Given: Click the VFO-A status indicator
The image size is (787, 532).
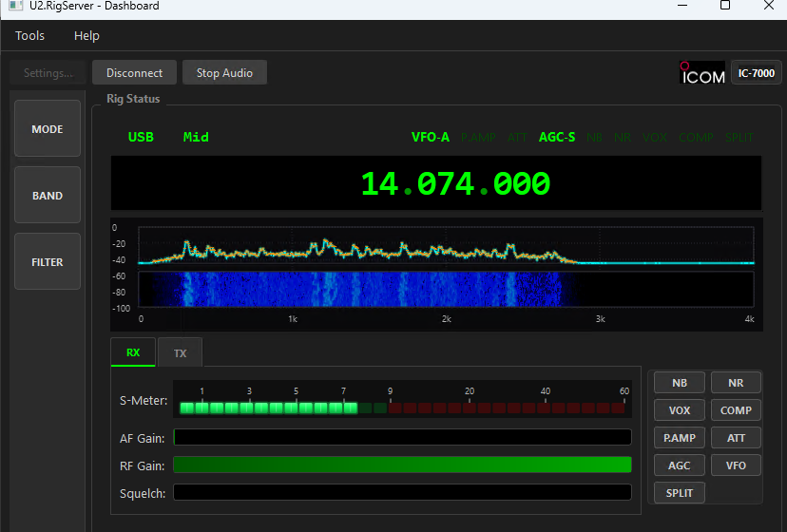Looking at the screenshot, I should [x=431, y=137].
